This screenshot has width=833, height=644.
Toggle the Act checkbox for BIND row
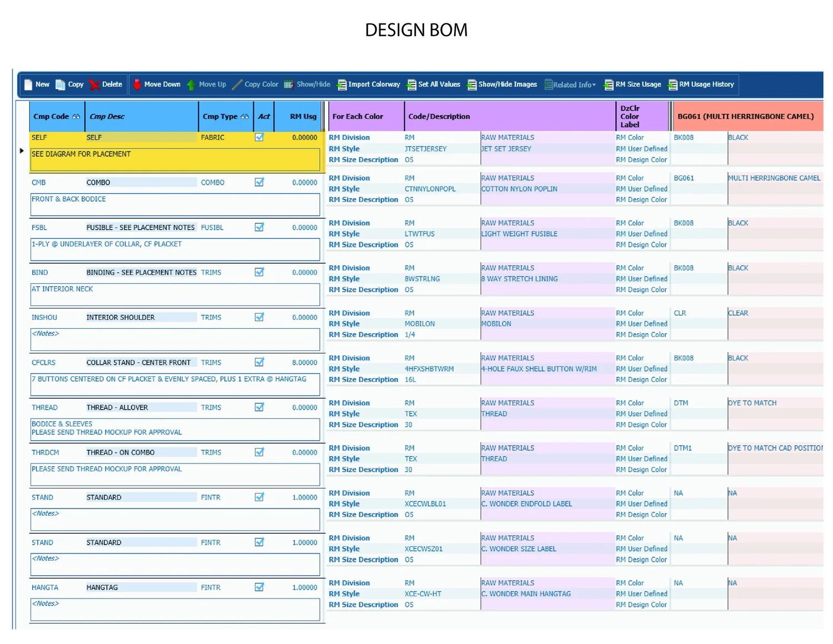pyautogui.click(x=259, y=272)
